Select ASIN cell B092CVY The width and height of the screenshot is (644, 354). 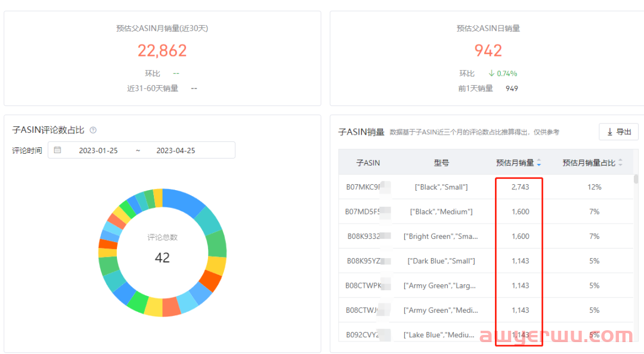click(363, 335)
